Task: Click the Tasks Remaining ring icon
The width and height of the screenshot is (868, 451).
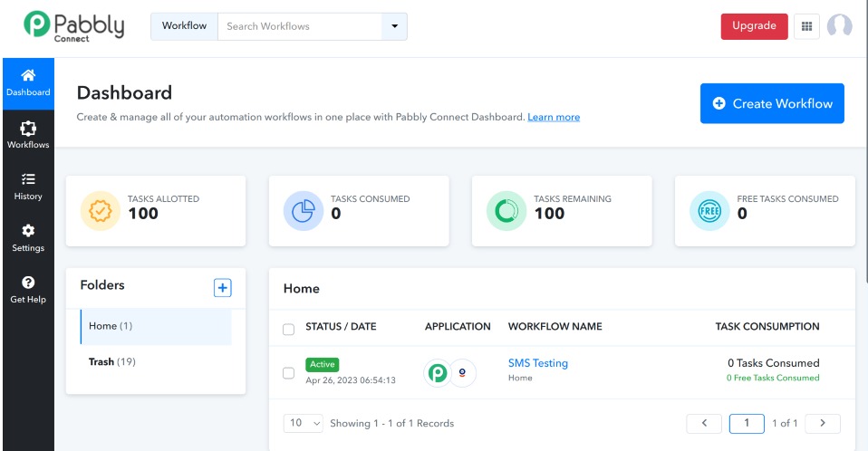Action: click(x=506, y=211)
